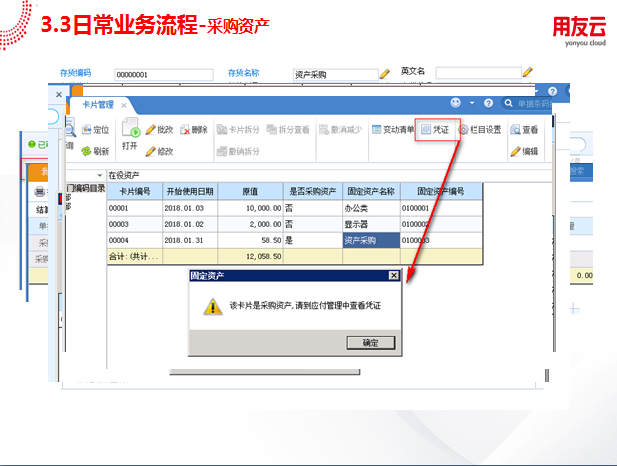The height and width of the screenshot is (466, 617).
Task: Click 确定 in the 固定资产 dialog
Action: click(x=371, y=343)
